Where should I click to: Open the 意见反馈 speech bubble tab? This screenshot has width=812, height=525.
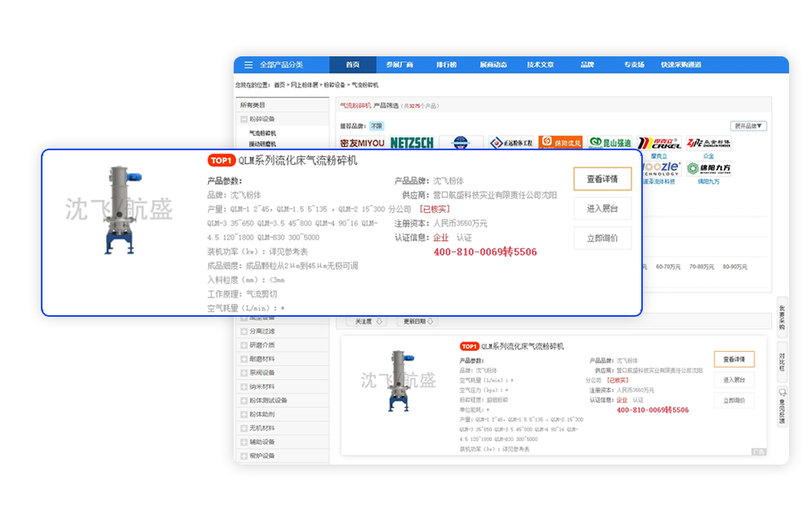(x=782, y=407)
